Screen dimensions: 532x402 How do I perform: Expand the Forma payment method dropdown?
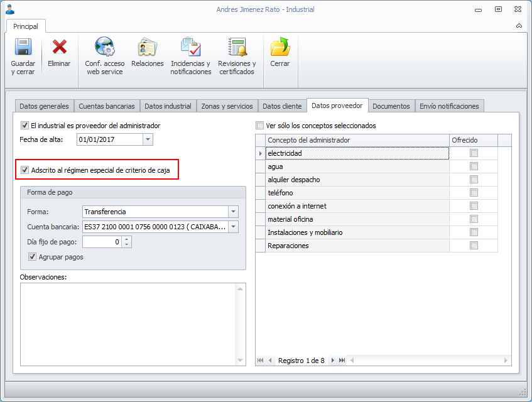click(234, 212)
